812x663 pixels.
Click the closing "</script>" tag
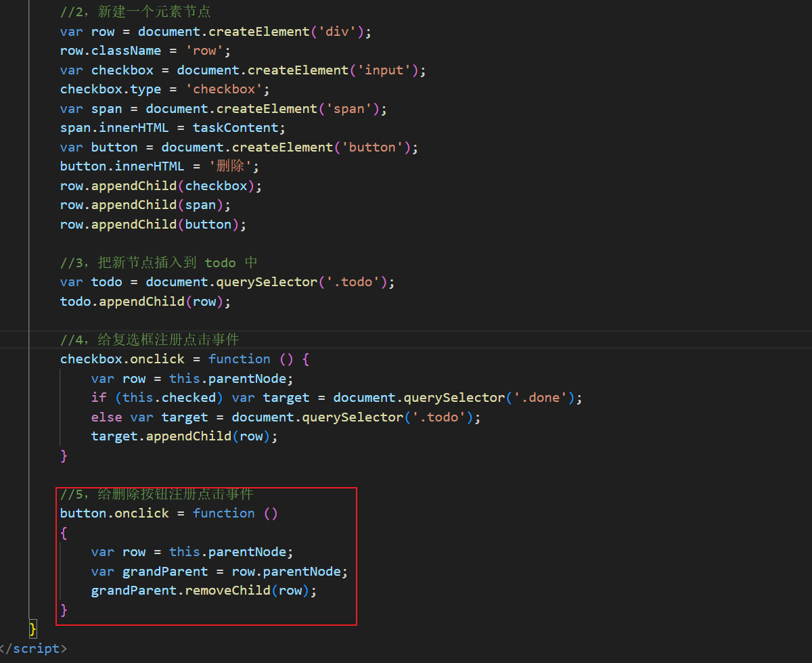[x=33, y=648]
